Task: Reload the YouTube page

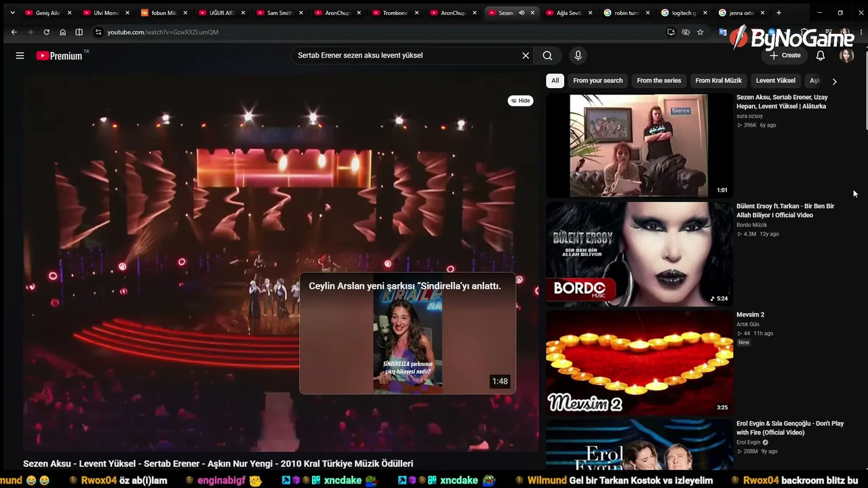Action: point(46,32)
